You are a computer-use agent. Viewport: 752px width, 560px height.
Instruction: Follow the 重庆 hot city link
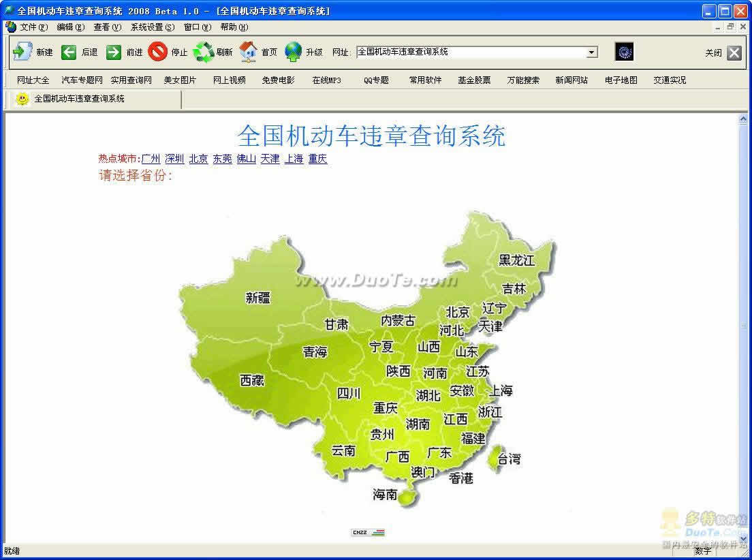tap(317, 159)
